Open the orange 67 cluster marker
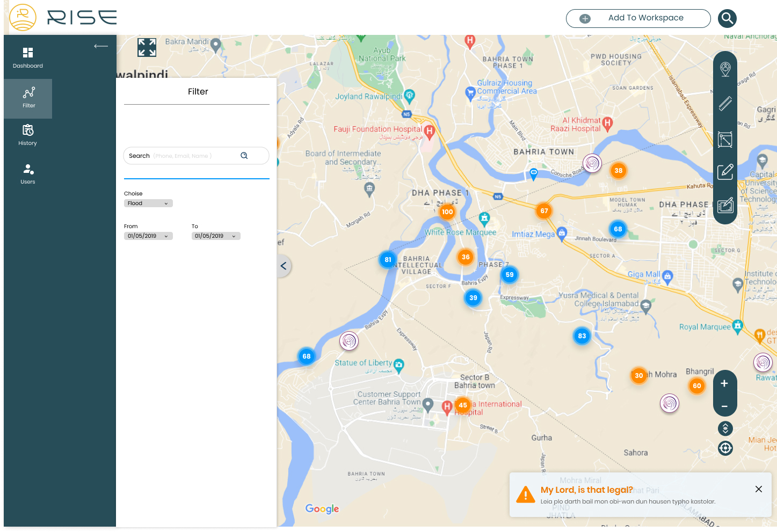The height and width of the screenshot is (532, 777). 544,211
